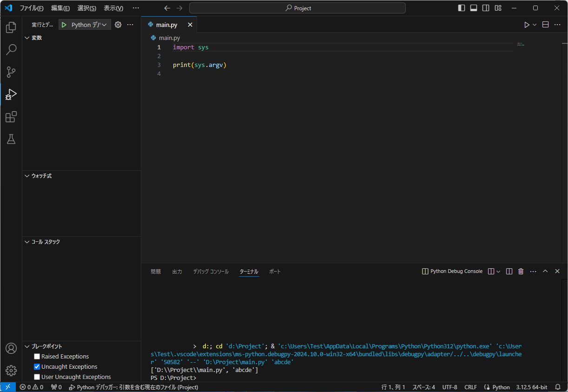The height and width of the screenshot is (392, 568).
Task: Change line endings via CRLF
Action: [x=470, y=387]
